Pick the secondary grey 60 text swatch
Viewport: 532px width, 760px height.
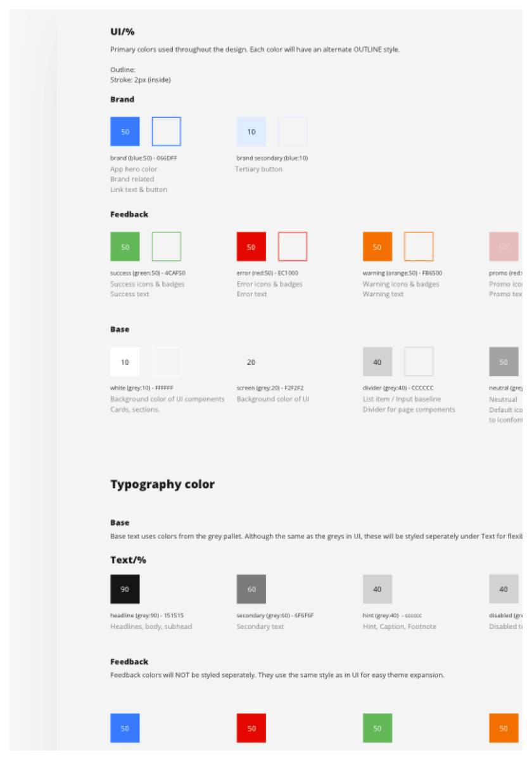(251, 589)
